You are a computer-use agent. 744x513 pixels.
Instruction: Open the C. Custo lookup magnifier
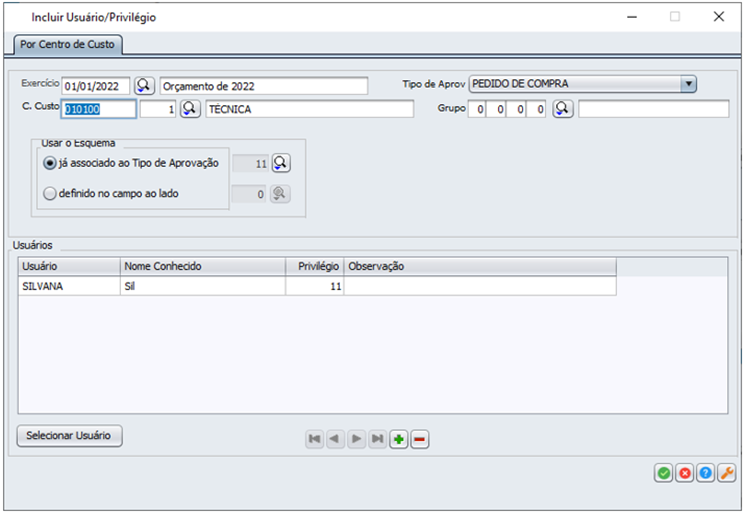(190, 109)
